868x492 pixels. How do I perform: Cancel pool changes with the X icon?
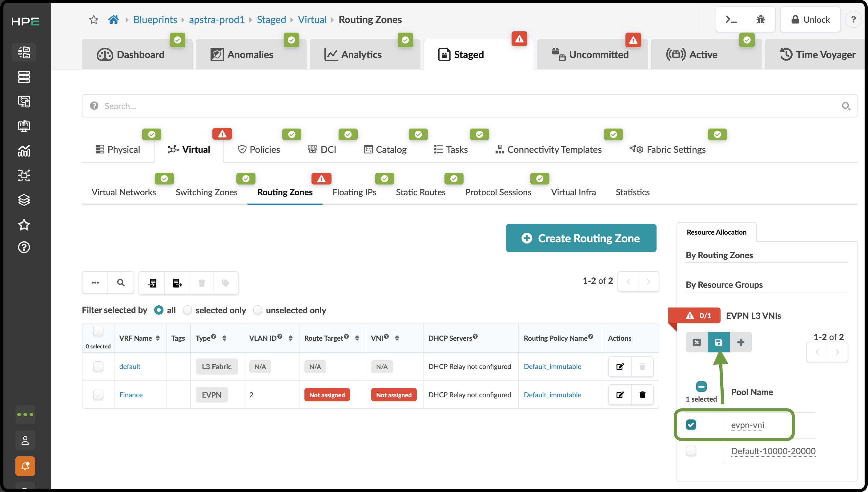(x=697, y=342)
